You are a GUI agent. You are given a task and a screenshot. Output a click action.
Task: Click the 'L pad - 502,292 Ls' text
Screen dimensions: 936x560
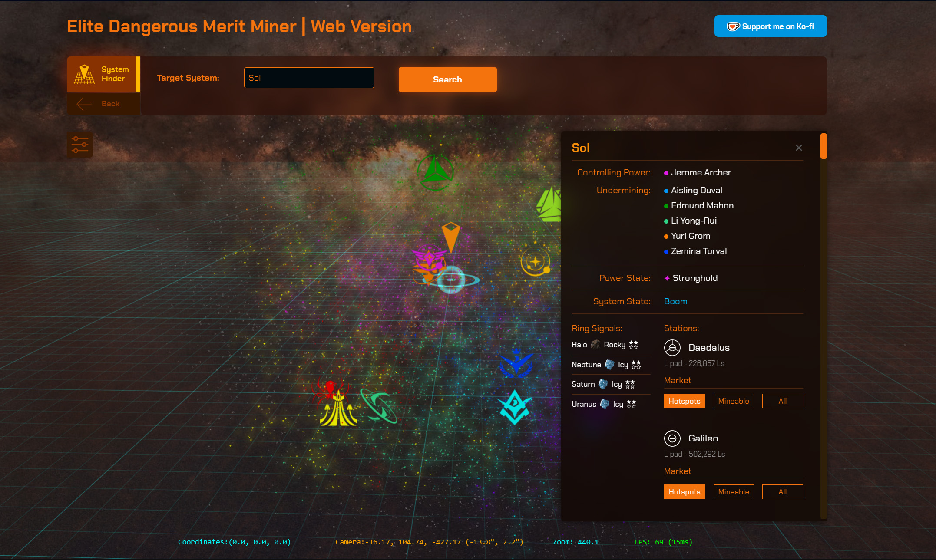point(695,454)
